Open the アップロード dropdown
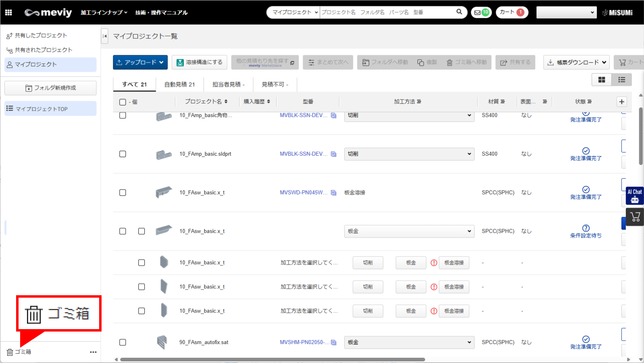 [140, 63]
